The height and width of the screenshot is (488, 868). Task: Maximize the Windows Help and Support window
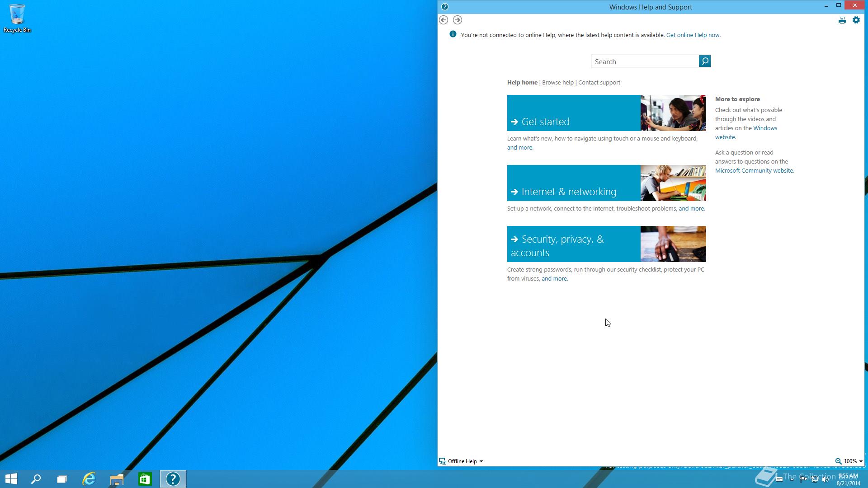pyautogui.click(x=838, y=5)
